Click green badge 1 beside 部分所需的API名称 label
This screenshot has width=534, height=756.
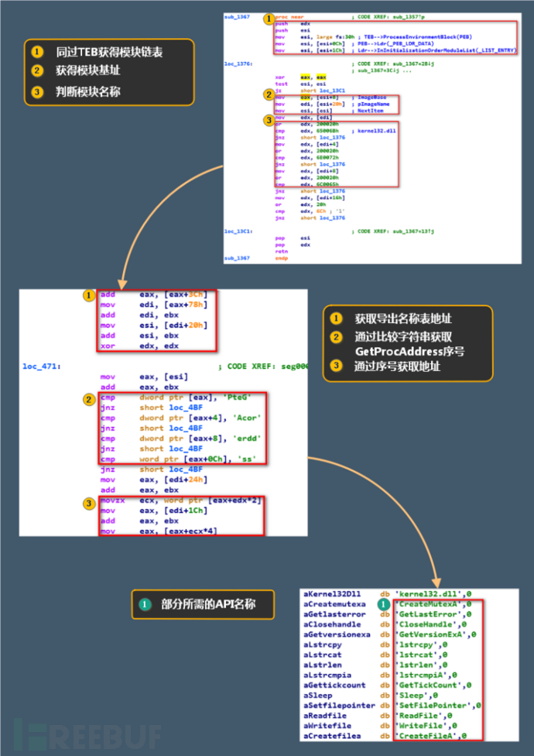coord(143,603)
